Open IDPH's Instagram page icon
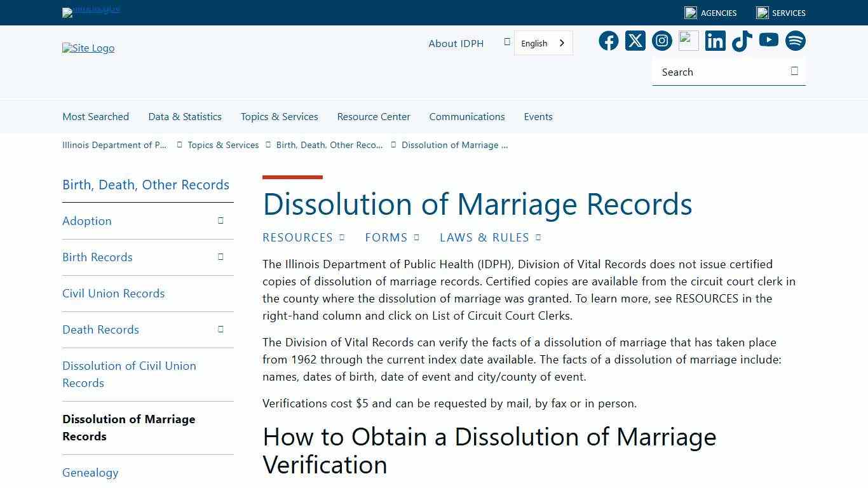The image size is (868, 488). point(661,40)
